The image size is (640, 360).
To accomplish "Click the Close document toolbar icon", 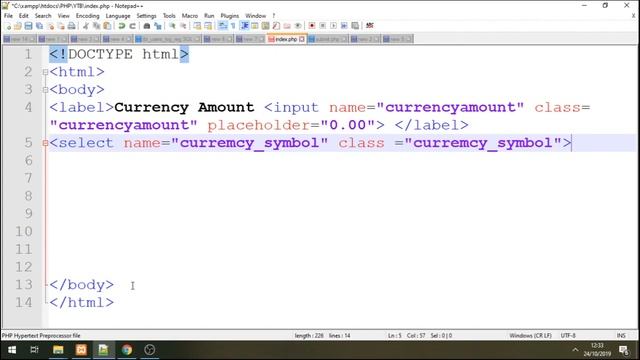I will coord(50,26).
